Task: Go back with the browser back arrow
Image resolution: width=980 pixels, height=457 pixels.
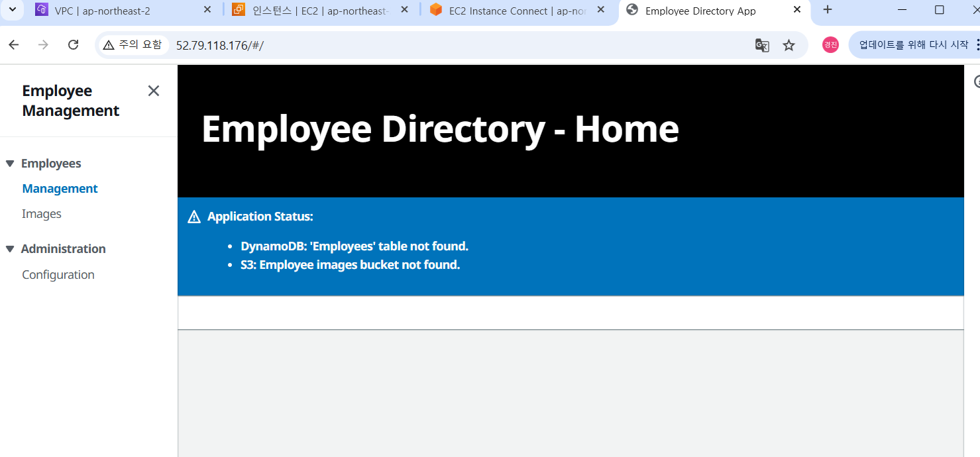Action: click(13, 45)
